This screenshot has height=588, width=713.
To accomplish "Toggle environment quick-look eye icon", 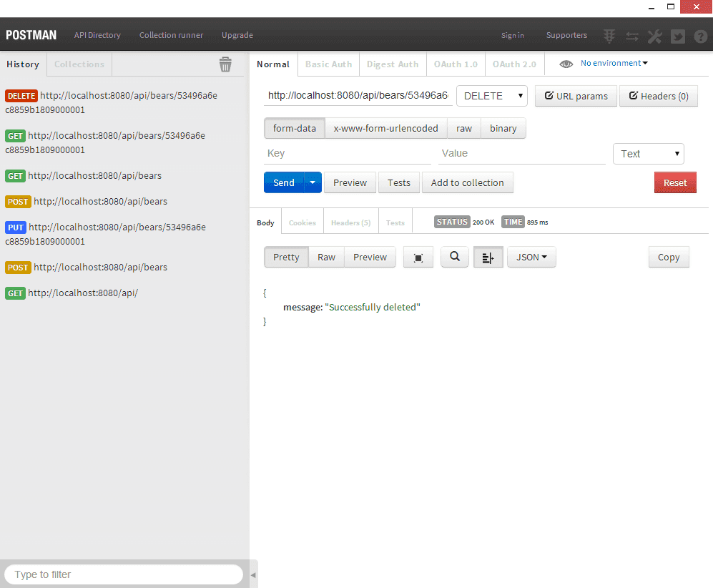I will point(566,64).
